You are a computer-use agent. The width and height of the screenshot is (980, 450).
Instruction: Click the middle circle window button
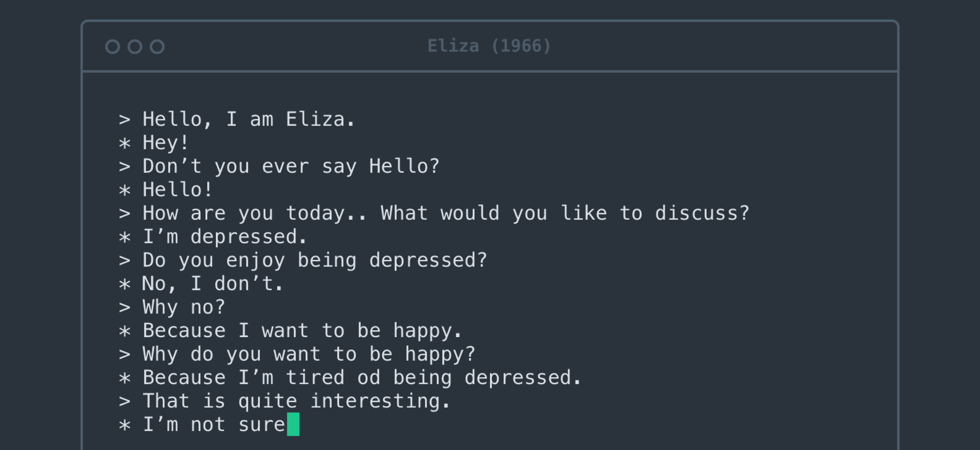135,47
